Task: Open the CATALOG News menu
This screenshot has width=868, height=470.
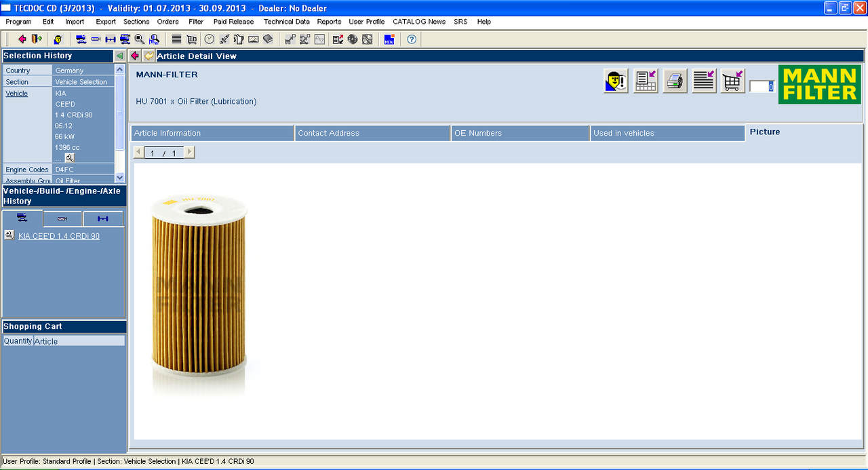Action: coord(419,22)
